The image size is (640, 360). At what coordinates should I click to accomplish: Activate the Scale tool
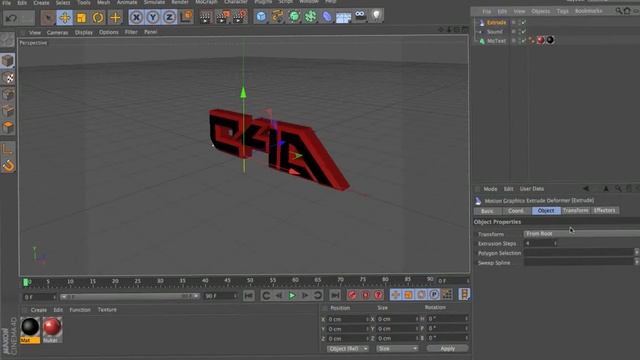tap(81, 18)
